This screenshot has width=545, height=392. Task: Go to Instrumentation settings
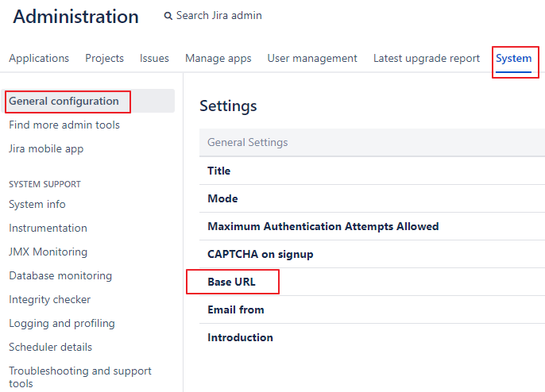click(48, 228)
